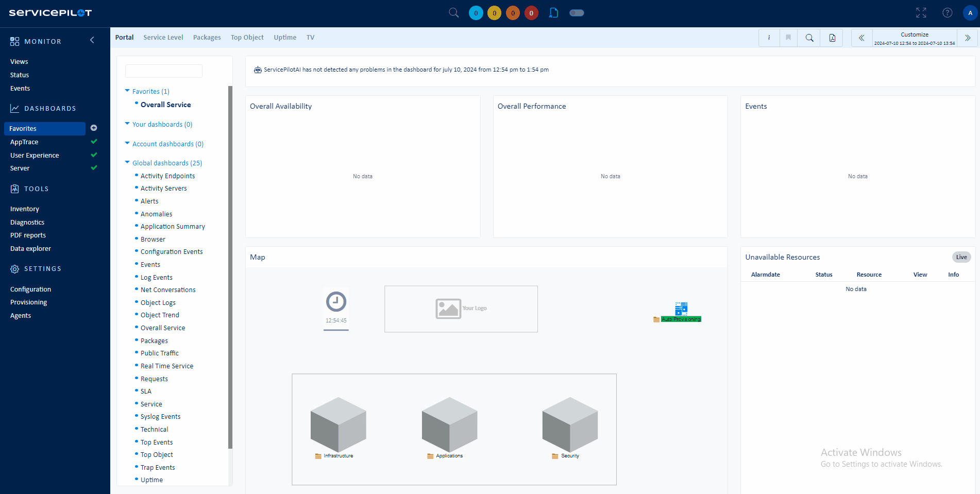
Task: Open the Net Conversations dashboard
Action: click(168, 289)
